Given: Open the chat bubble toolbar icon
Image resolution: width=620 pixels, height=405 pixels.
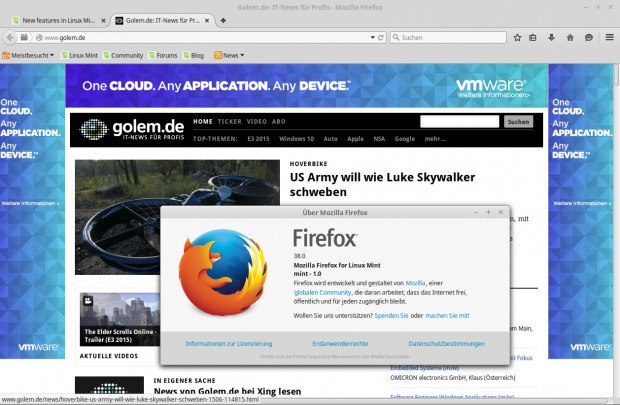Looking at the screenshot, I should tap(589, 38).
